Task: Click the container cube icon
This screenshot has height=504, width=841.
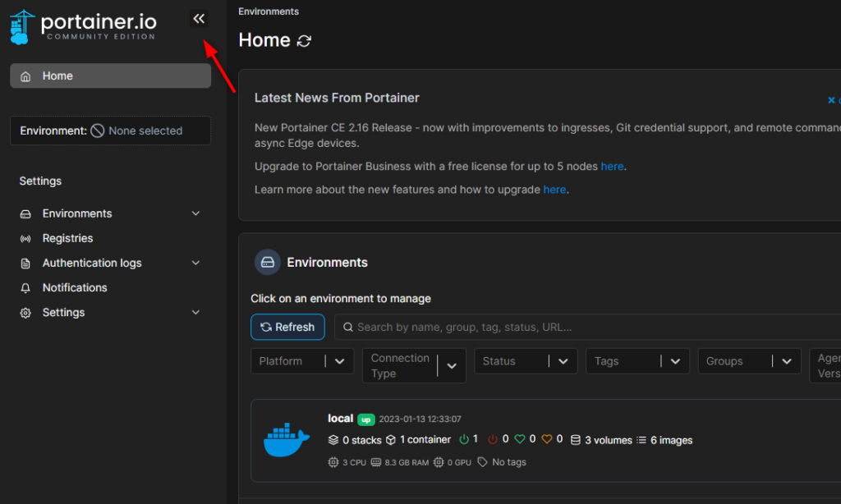Action: pyautogui.click(x=391, y=440)
